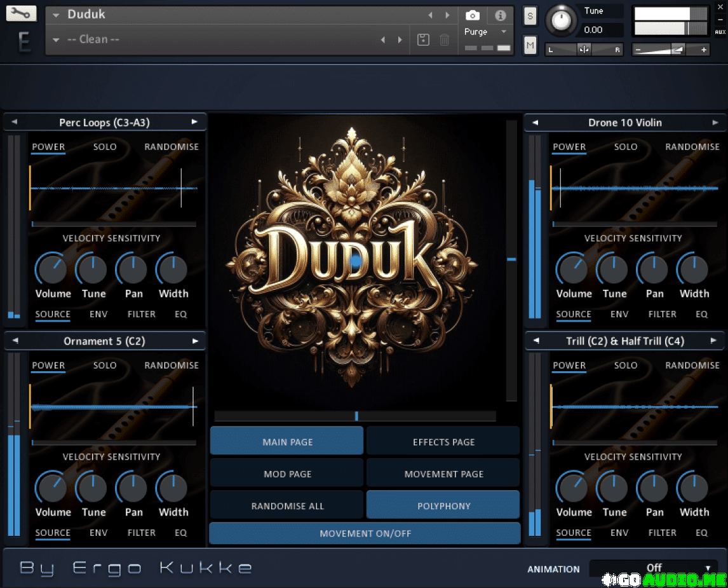Open the instrument info icon
Image resolution: width=728 pixels, height=588 pixels.
(x=501, y=15)
